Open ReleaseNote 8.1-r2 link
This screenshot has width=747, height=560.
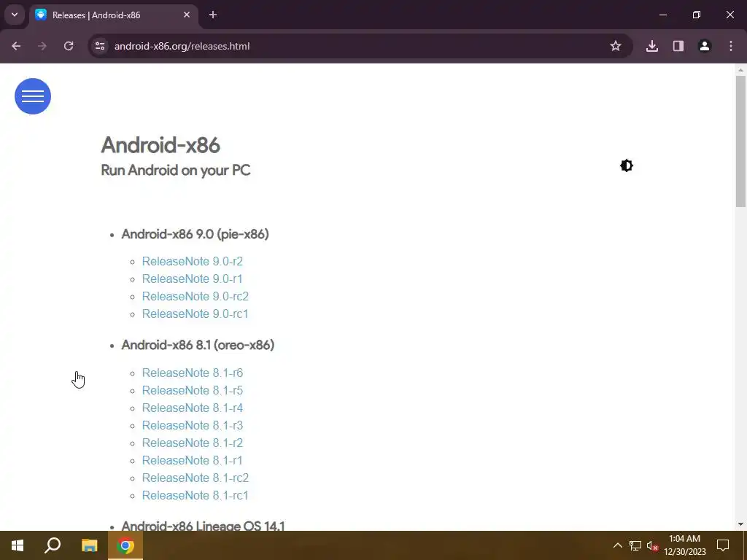tap(193, 443)
